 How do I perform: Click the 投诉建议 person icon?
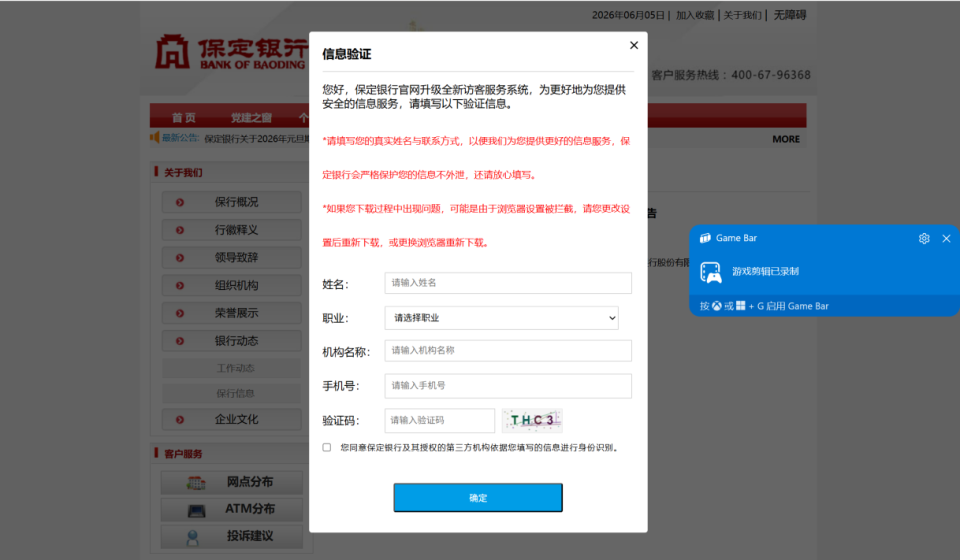(192, 537)
